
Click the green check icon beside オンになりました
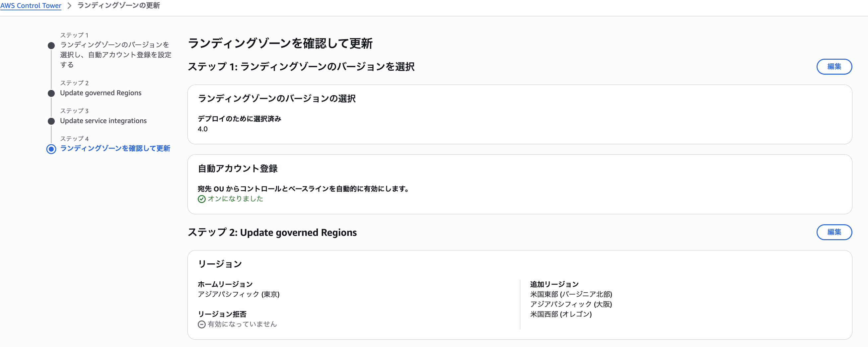tap(201, 199)
